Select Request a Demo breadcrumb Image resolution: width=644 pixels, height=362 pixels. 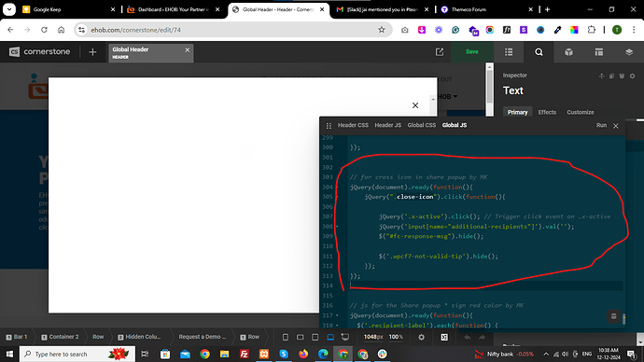coord(203,337)
